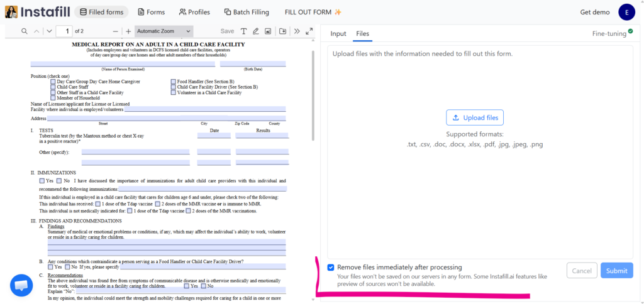
Task: Open the user account avatar menu
Action: click(626, 12)
